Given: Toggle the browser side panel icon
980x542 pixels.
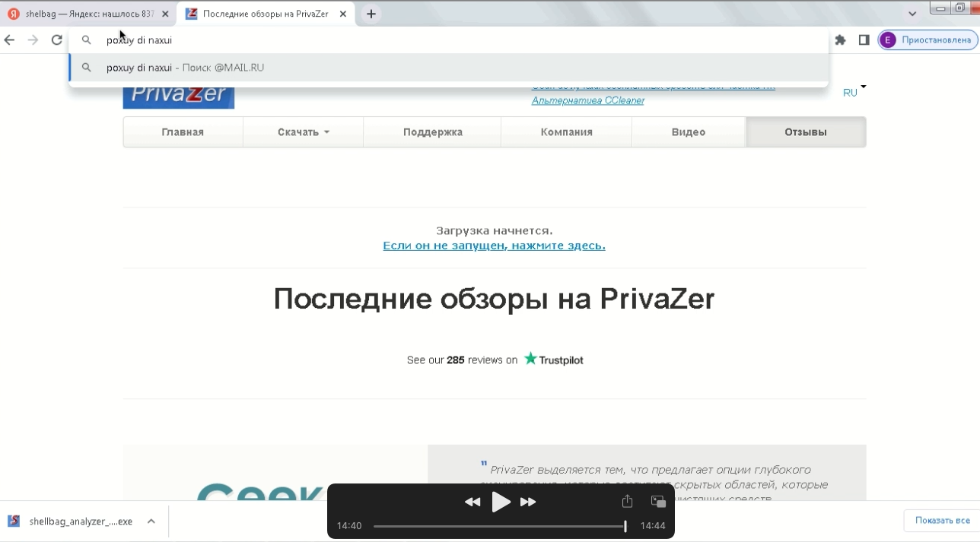Looking at the screenshot, I should pos(864,40).
